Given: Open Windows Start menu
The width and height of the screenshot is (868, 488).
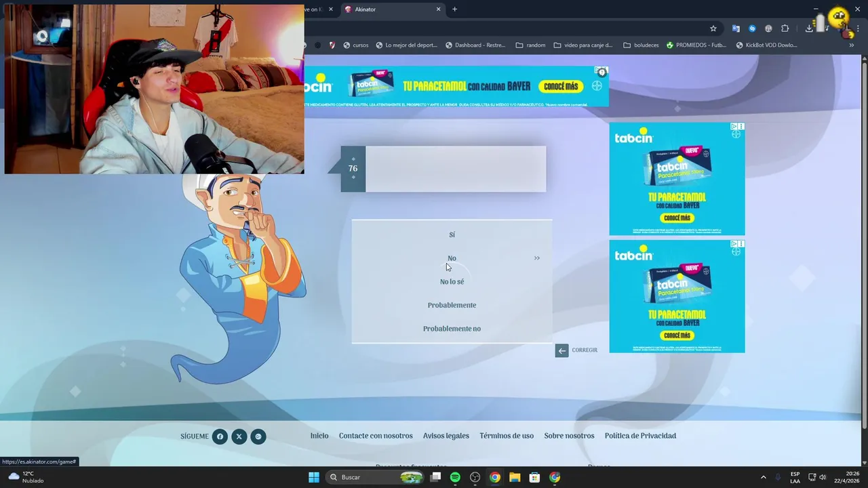Looking at the screenshot, I should pyautogui.click(x=314, y=477).
